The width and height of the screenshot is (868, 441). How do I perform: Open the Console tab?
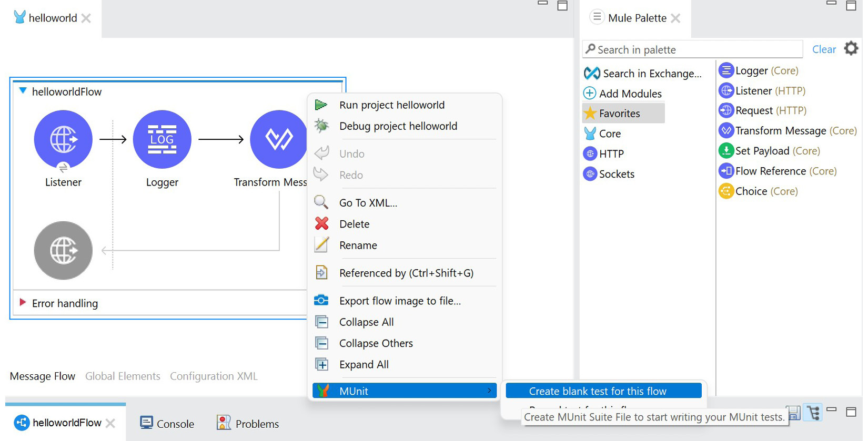(167, 424)
